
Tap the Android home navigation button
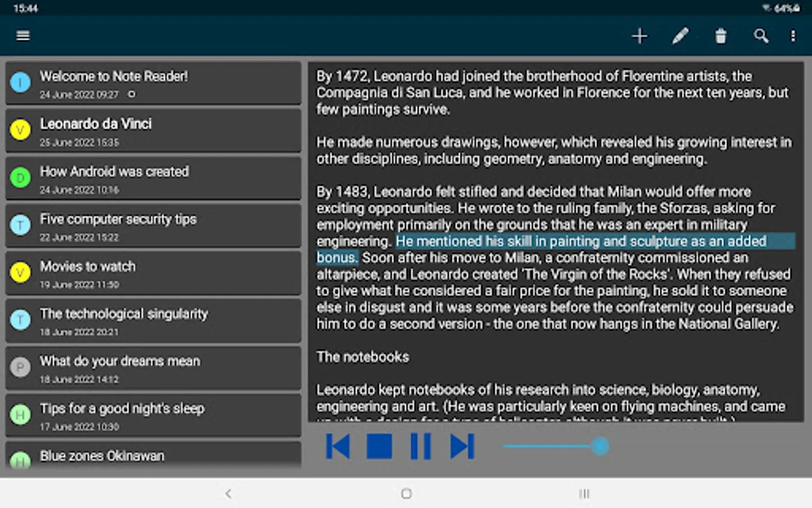[x=406, y=494]
